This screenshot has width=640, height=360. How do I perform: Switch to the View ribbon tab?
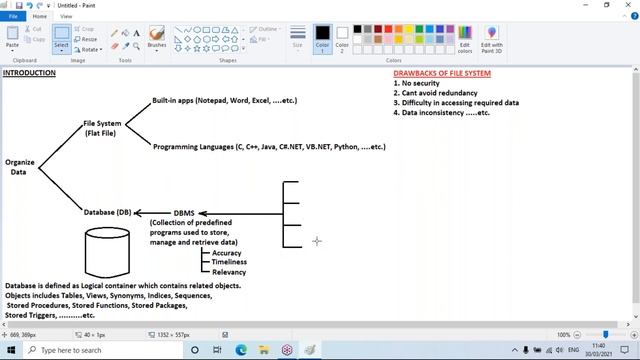tap(66, 16)
